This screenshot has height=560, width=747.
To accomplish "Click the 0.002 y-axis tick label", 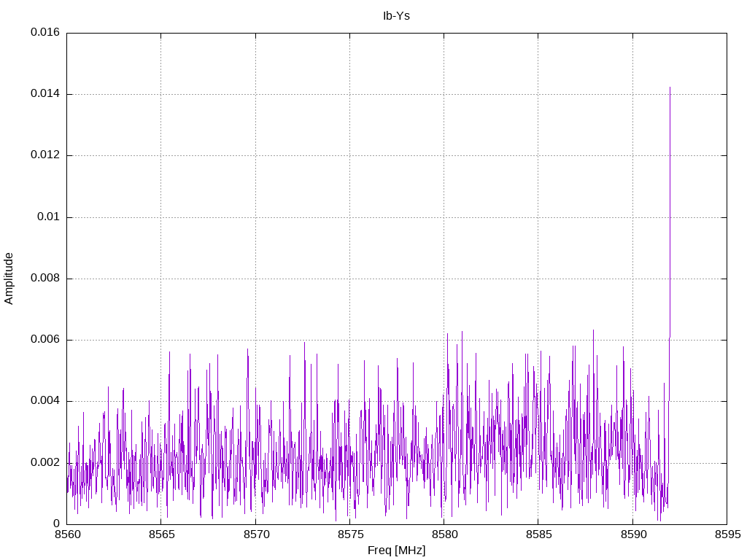I will 44,462.
